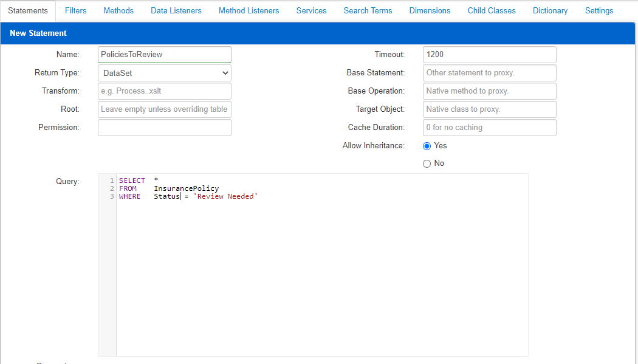
Task: Switch to the Dictionary tab
Action: pos(550,11)
